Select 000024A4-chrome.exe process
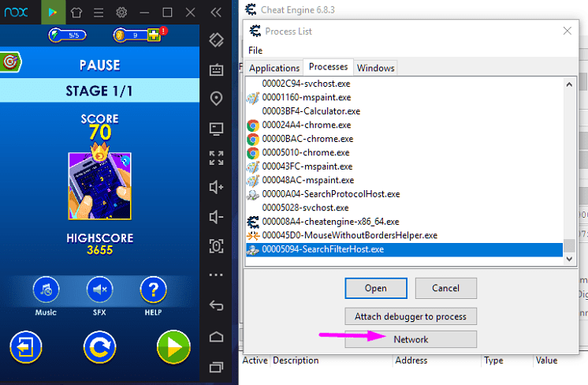The height and width of the screenshot is (385, 588). (x=404, y=125)
